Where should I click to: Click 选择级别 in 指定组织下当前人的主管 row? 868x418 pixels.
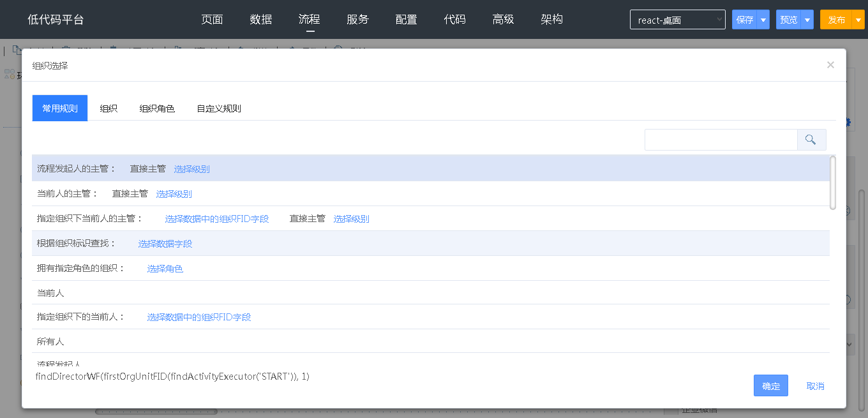point(352,219)
